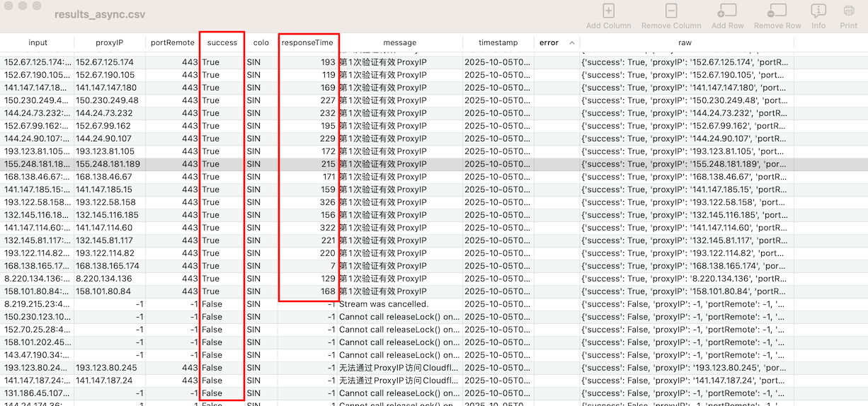
Task: Click the Remove Row toolbar icon
Action: pyautogui.click(x=777, y=11)
